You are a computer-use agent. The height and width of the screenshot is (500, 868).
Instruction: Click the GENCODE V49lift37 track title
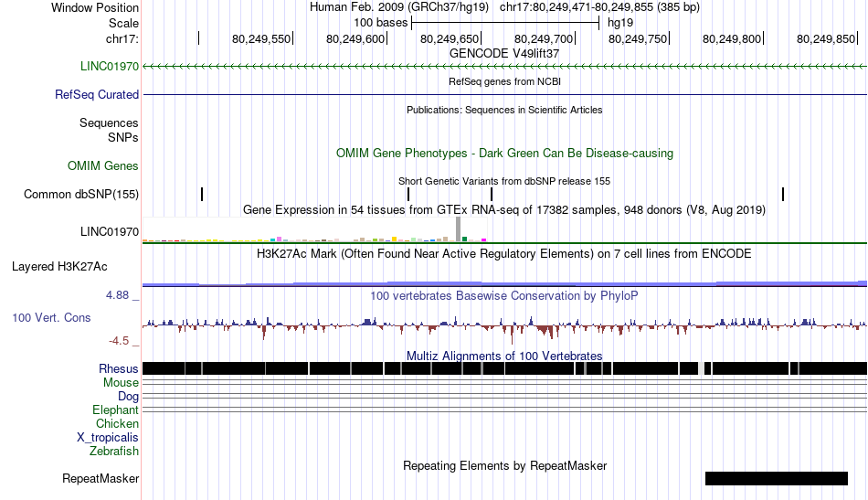tap(504, 54)
